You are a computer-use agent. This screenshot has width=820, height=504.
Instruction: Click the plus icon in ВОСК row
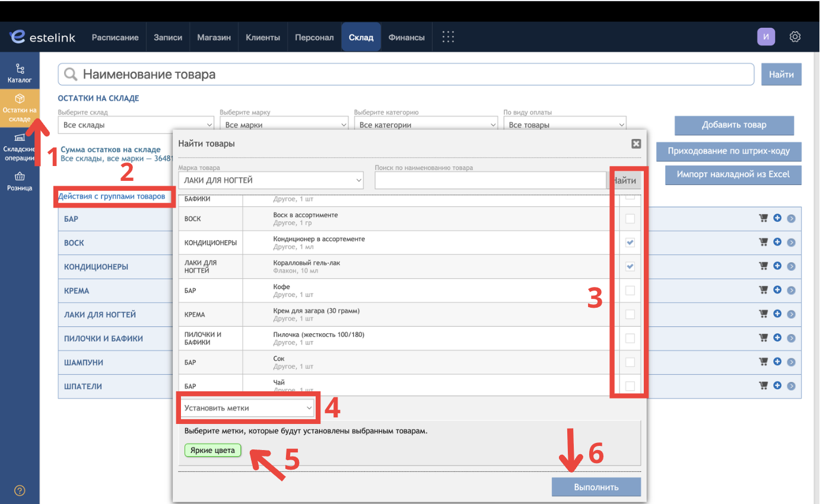pyautogui.click(x=777, y=242)
